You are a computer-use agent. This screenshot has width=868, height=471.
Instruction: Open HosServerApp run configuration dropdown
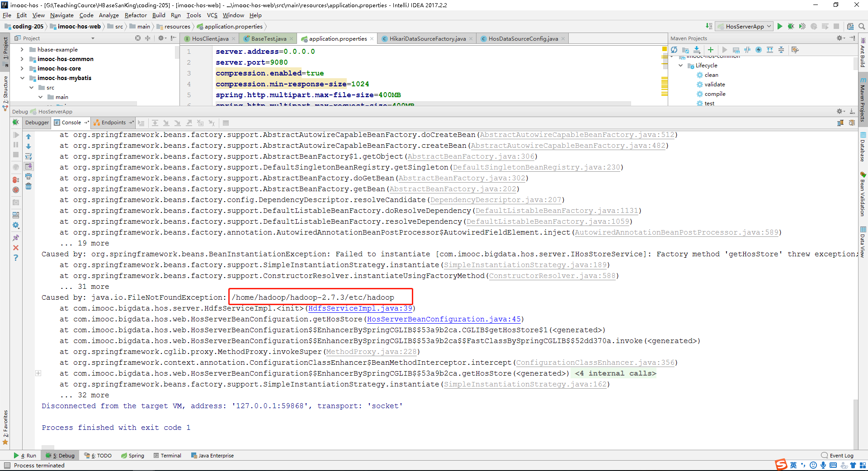[744, 26]
